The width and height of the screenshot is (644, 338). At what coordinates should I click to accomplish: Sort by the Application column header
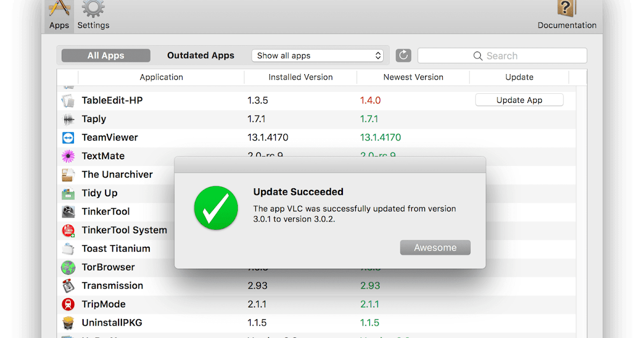pyautogui.click(x=161, y=77)
